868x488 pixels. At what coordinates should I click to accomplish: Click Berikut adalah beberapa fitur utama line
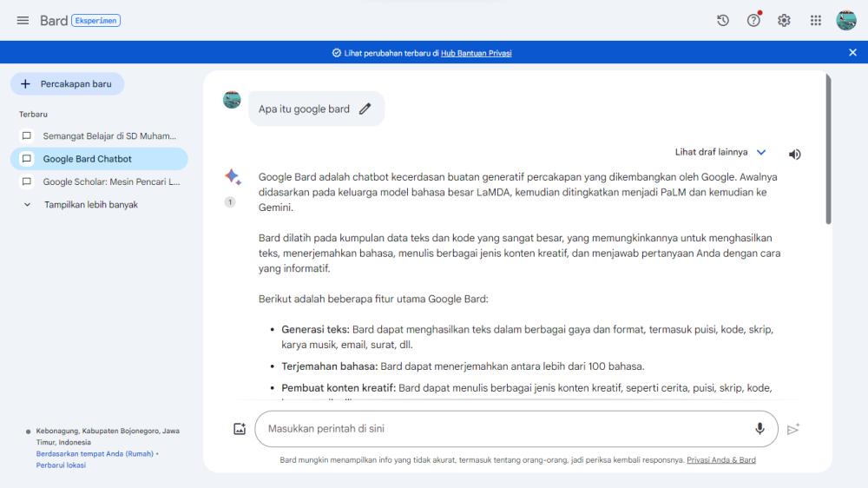tap(373, 299)
